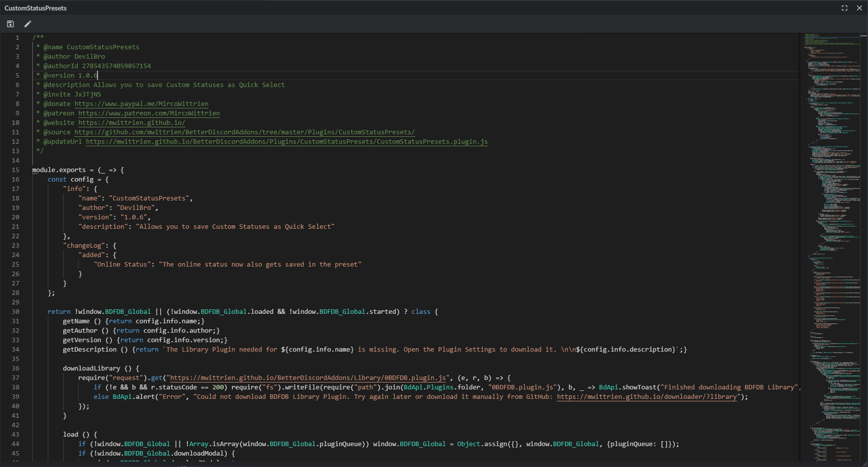Viewport: 868px width, 467px height.
Task: Open the GitHub source URL link
Action: 244,132
